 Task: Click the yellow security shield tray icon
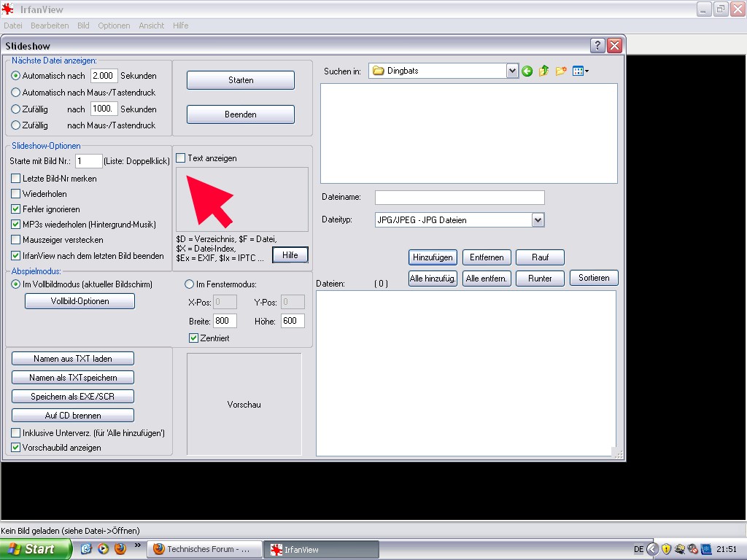[666, 549]
